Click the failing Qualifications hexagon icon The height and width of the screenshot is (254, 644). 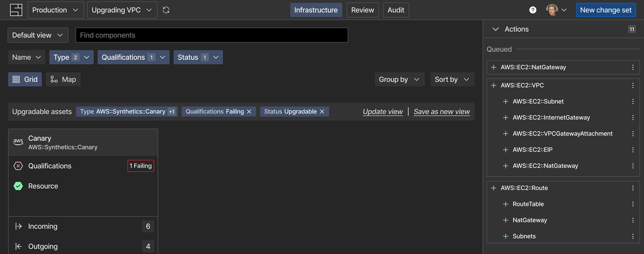tap(18, 166)
